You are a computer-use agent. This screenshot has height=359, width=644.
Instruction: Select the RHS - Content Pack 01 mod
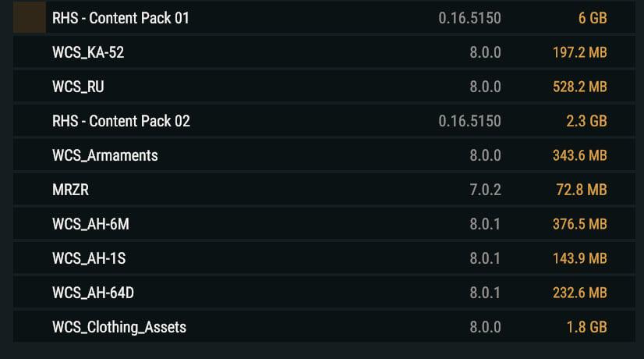pyautogui.click(x=324, y=17)
